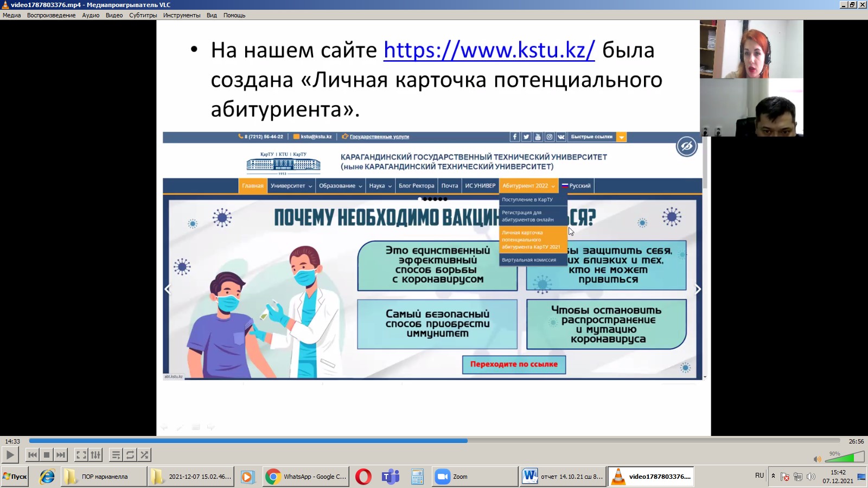Click the Переходите по ссылке button
This screenshot has width=868, height=488.
click(x=514, y=364)
